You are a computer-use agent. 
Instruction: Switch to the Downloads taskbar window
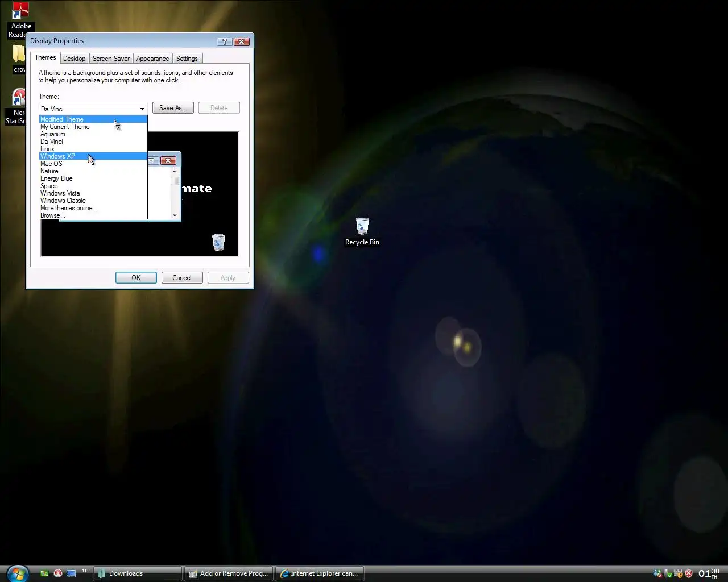coord(137,573)
